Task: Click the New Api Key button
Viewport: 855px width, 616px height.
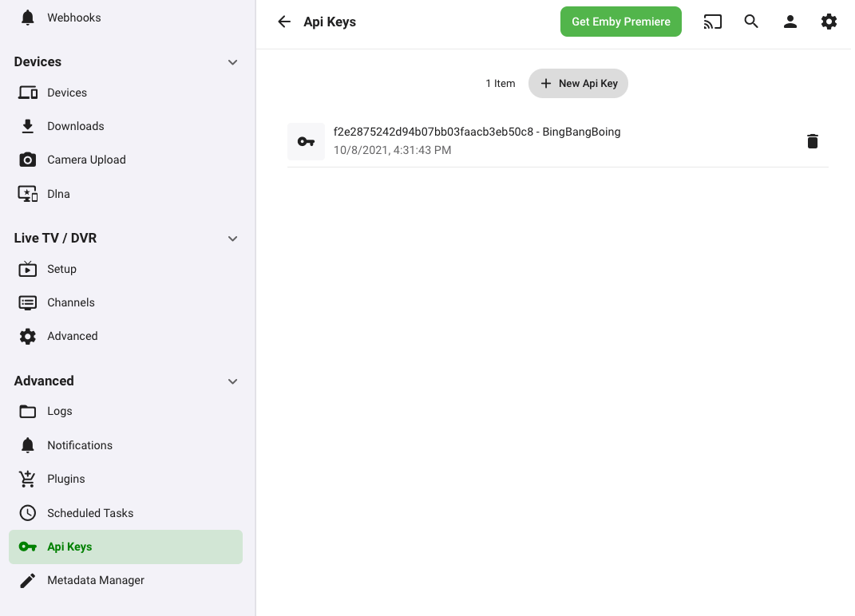Action: coord(578,83)
